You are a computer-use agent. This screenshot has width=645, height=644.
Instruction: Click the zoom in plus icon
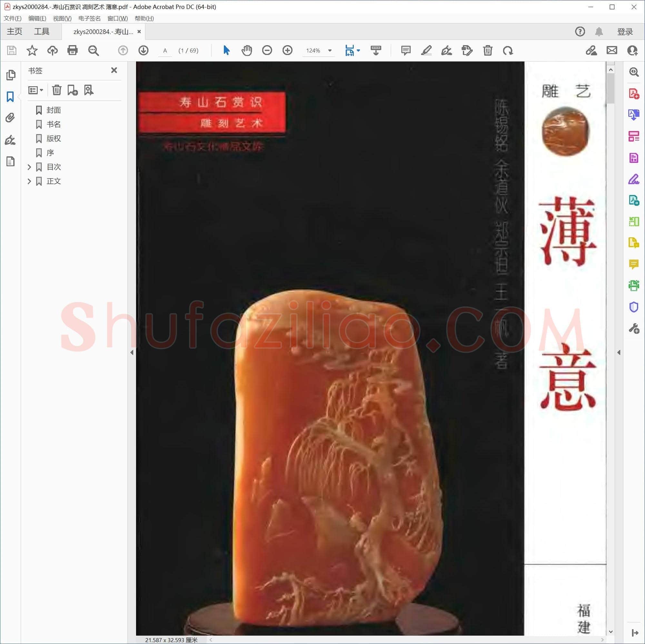point(287,50)
